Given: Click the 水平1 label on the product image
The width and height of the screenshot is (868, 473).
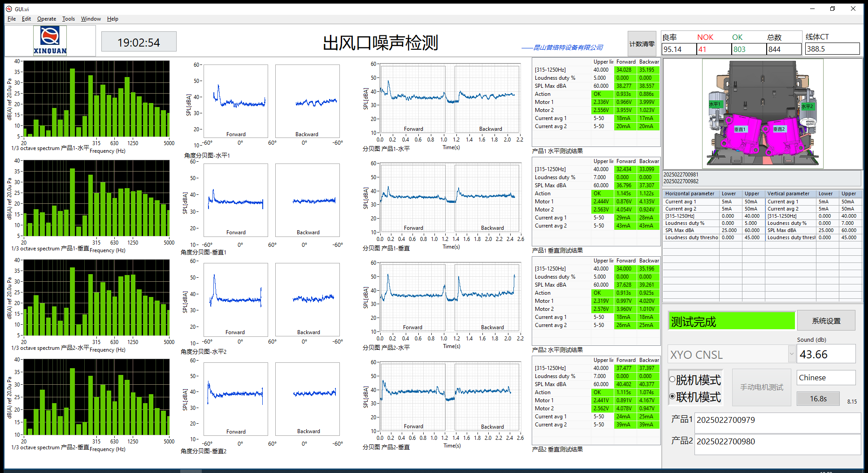Looking at the screenshot, I should coord(714,104).
